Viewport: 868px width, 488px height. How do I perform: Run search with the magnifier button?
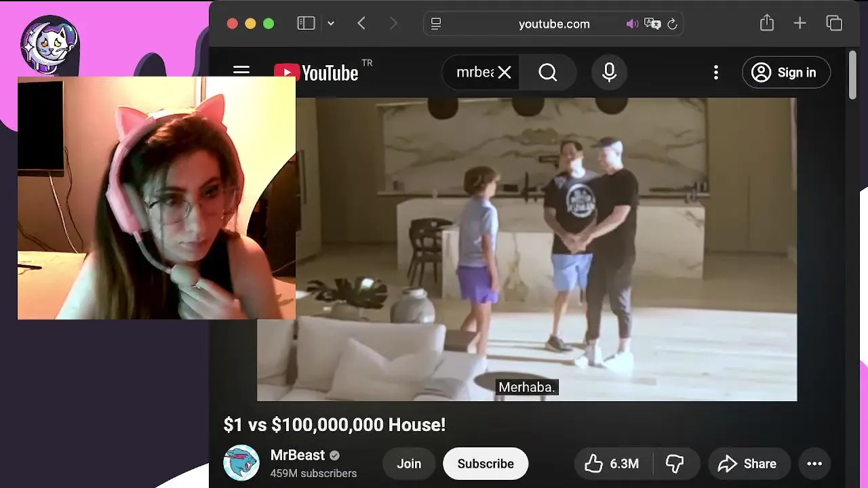click(x=548, y=73)
